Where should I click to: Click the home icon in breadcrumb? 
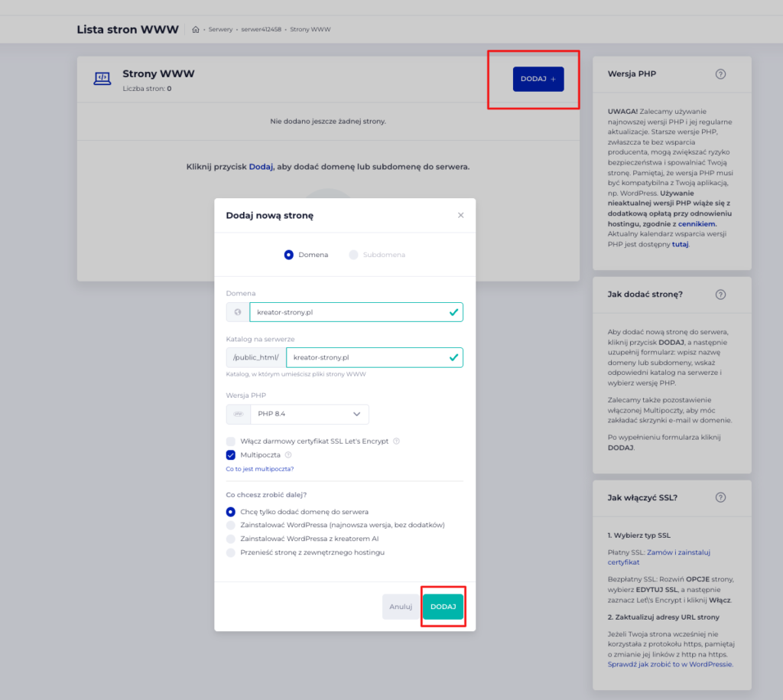(196, 30)
